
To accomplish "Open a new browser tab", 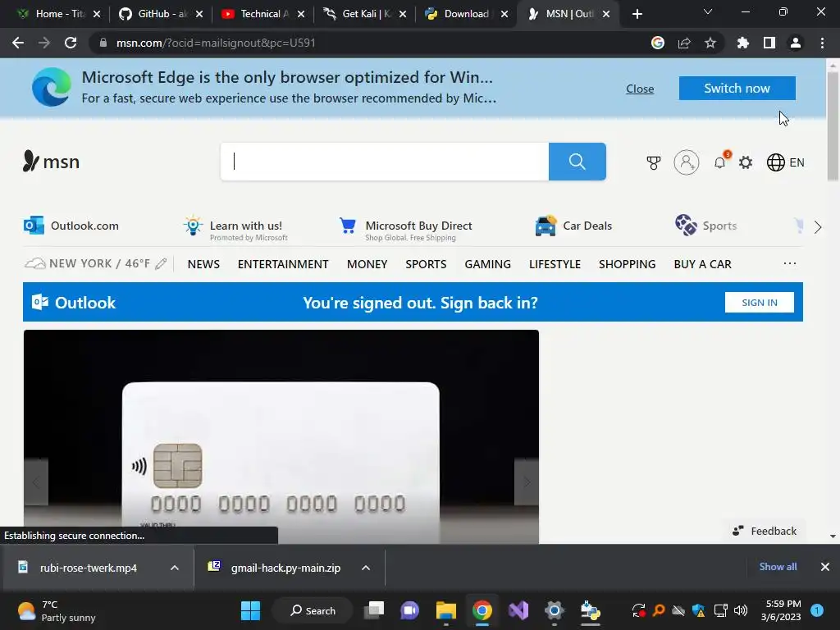I will click(637, 14).
